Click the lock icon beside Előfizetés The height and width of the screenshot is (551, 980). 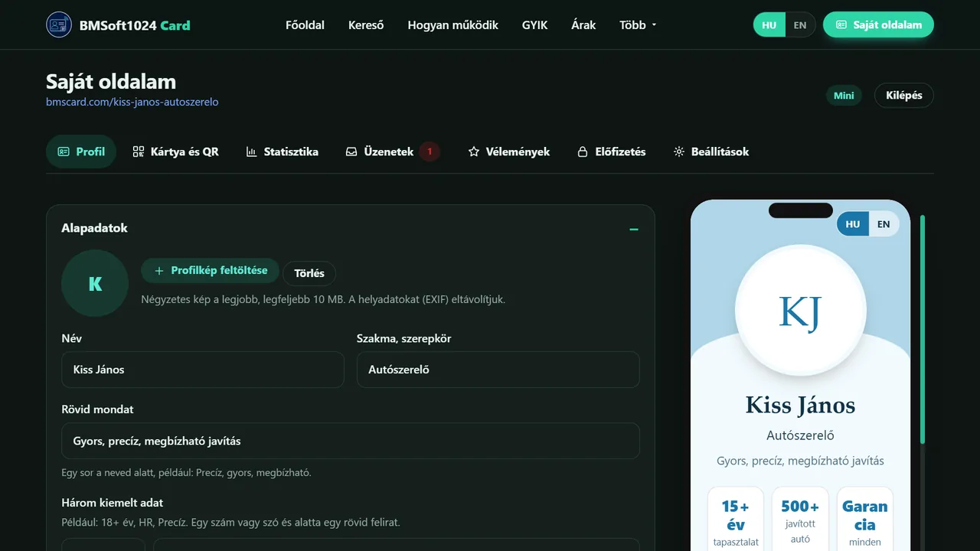coord(583,152)
